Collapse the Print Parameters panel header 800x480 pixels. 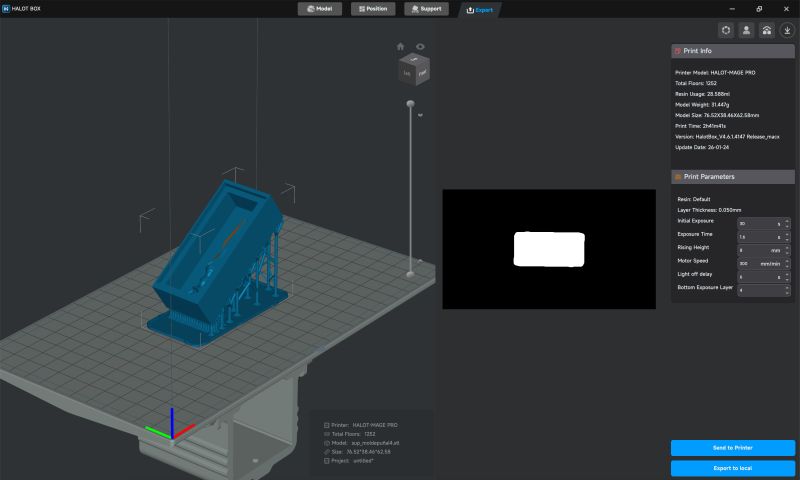click(x=733, y=176)
